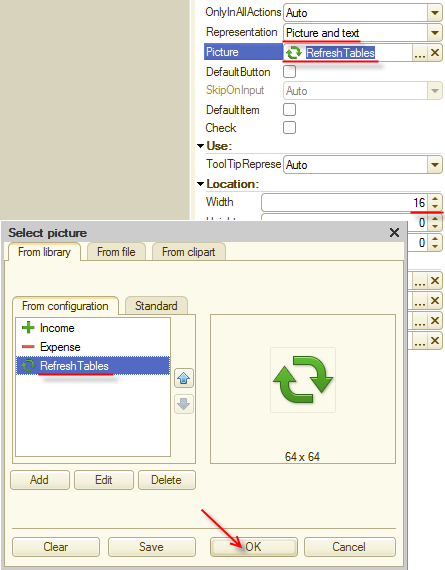This screenshot has width=445, height=570.
Task: Open the OnlyInAllActions dropdown
Action: pyautogui.click(x=435, y=13)
